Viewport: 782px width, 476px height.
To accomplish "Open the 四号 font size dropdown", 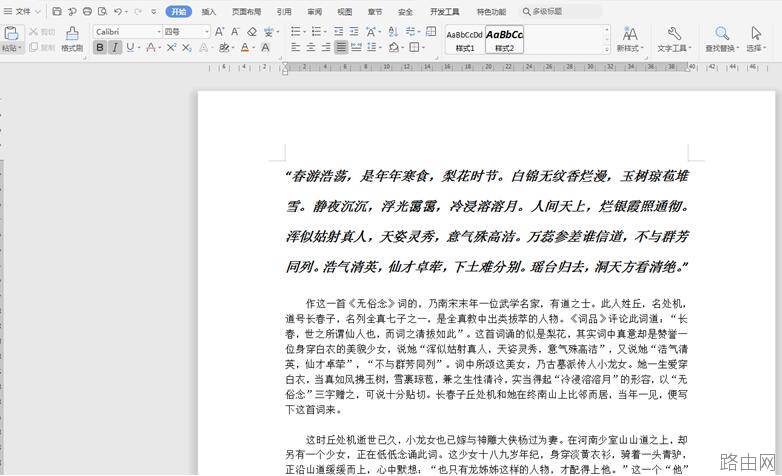I will [x=187, y=31].
